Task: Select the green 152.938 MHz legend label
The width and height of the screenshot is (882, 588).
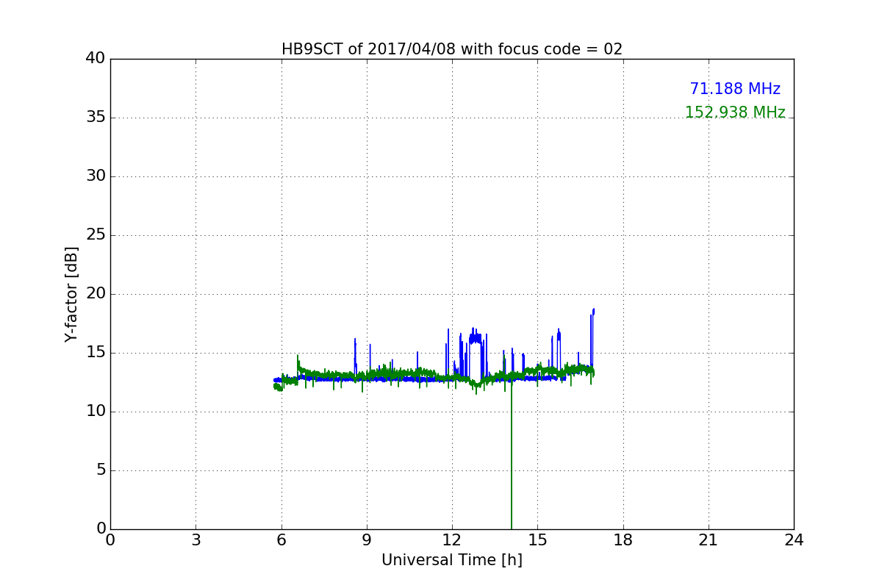Action: click(735, 112)
